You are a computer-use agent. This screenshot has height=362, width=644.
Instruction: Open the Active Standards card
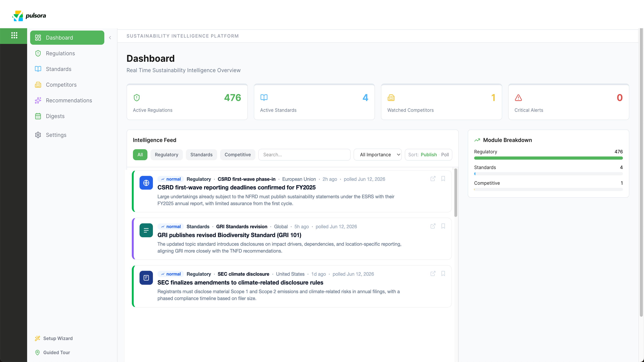[314, 102]
